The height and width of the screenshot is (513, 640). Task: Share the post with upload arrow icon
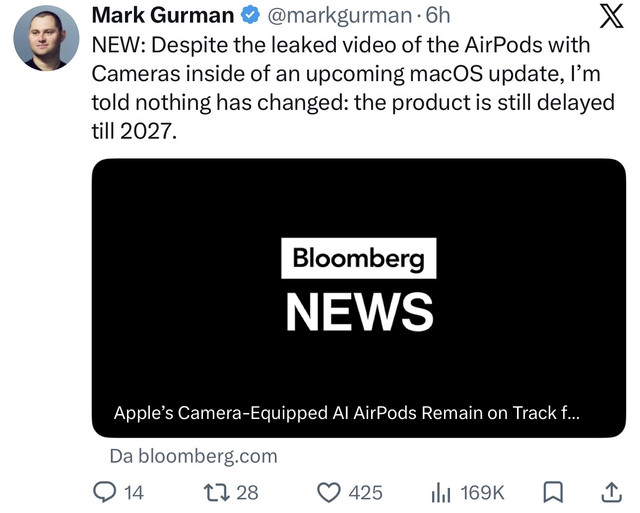pyautogui.click(x=612, y=492)
